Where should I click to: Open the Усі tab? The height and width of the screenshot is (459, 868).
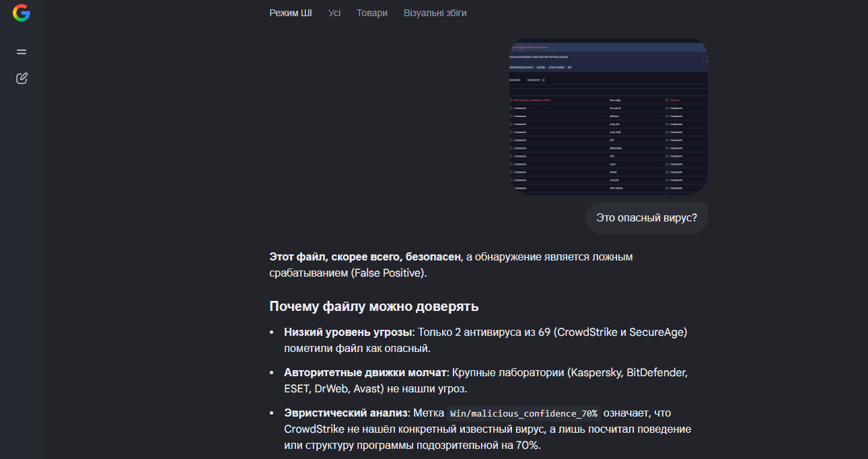click(x=334, y=13)
